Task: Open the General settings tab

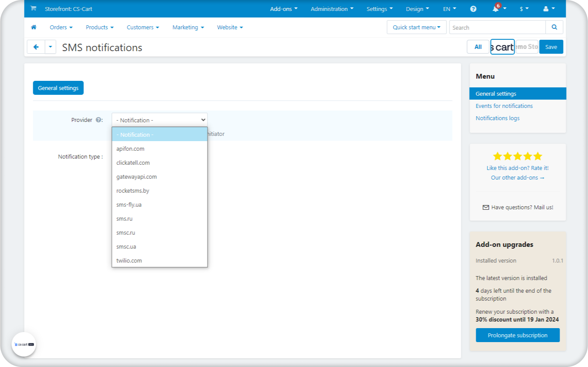Action: [58, 88]
